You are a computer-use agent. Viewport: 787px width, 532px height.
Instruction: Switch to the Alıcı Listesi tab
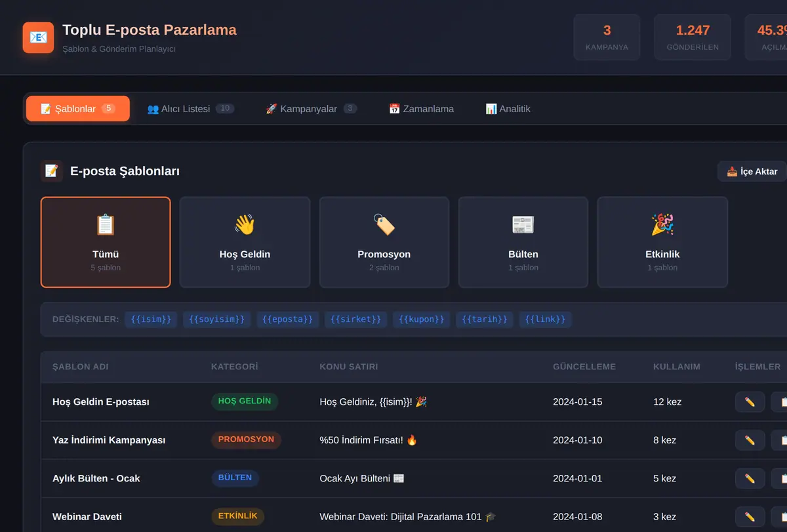(x=190, y=109)
